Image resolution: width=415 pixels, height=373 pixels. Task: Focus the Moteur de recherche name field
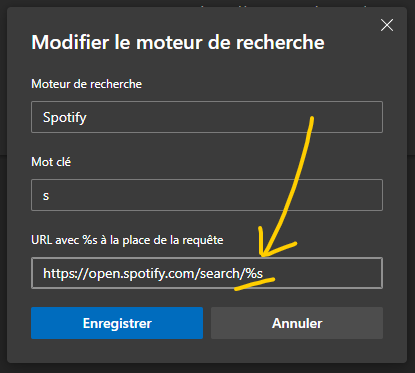point(207,117)
